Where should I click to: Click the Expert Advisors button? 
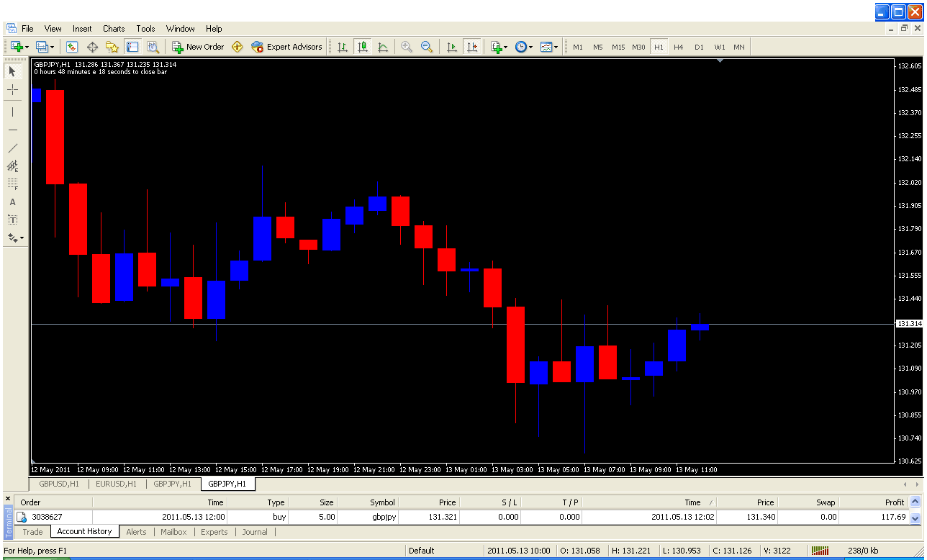[x=286, y=47]
